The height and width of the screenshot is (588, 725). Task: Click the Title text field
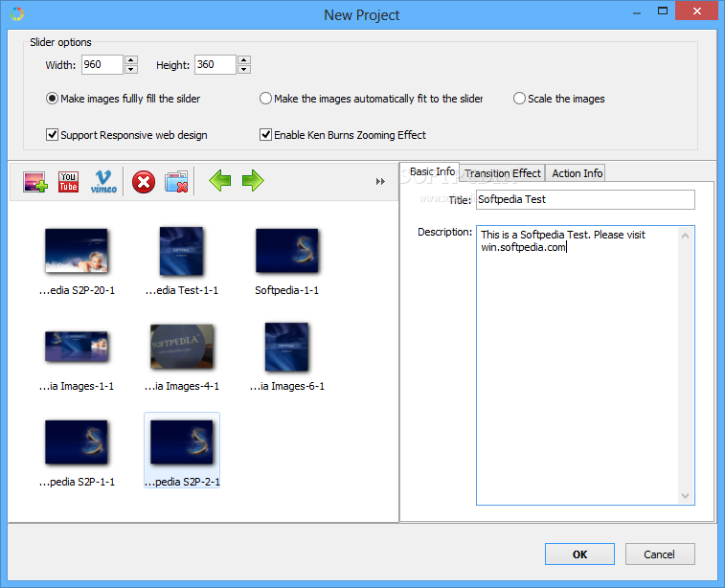pyautogui.click(x=585, y=200)
